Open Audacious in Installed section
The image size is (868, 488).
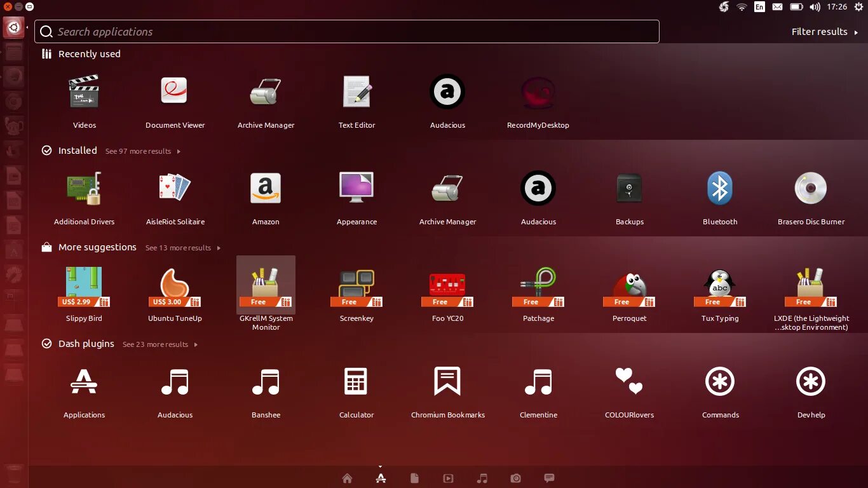point(538,197)
